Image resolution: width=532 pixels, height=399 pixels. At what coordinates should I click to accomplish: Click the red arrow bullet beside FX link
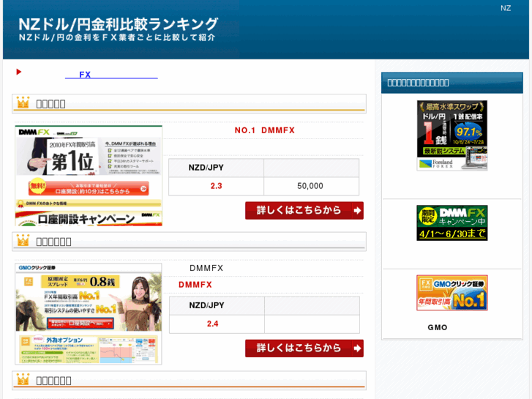coord(19,72)
